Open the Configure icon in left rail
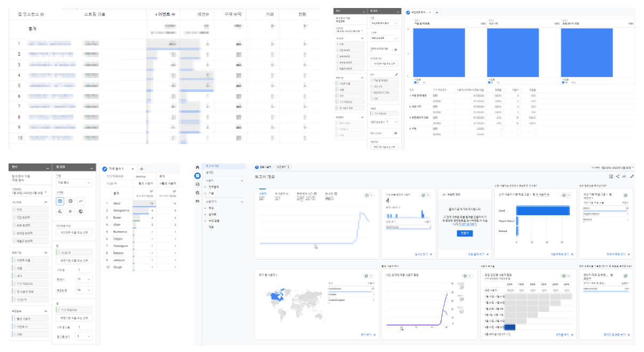 [197, 201]
